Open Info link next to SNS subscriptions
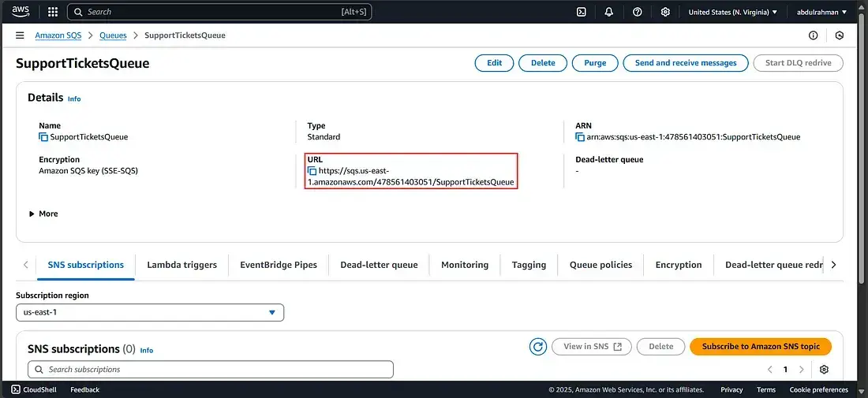This screenshot has height=398, width=868. click(x=147, y=351)
